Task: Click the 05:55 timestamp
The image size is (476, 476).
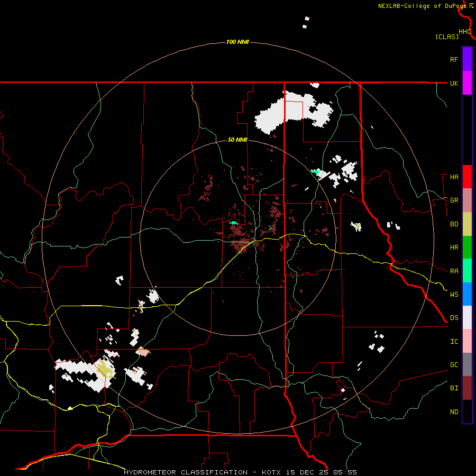Action: click(x=344, y=472)
